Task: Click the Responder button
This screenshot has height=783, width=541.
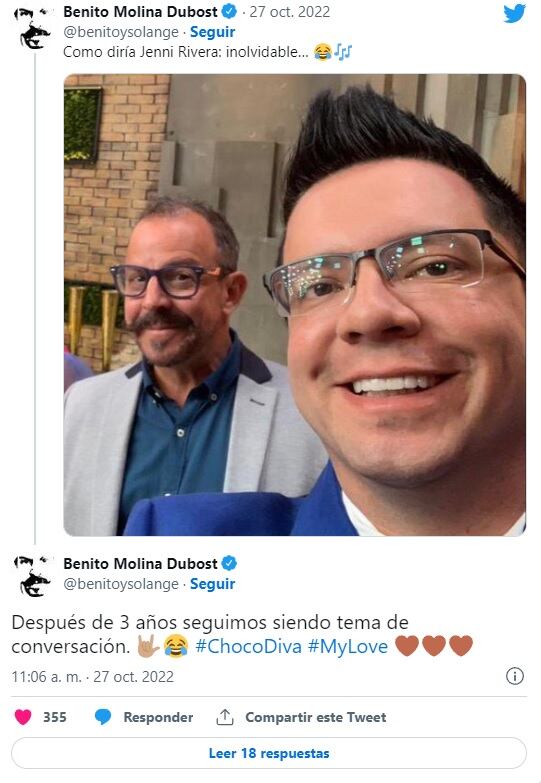Action: click(158, 717)
